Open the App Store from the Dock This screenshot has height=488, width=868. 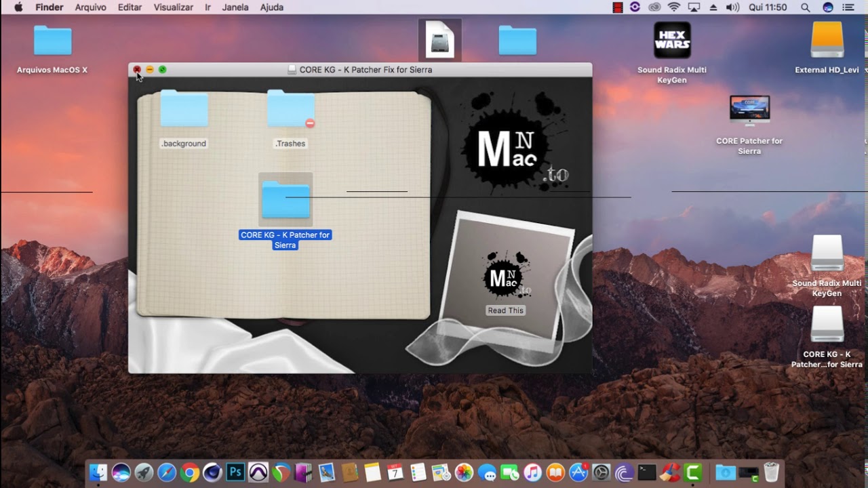coord(579,472)
